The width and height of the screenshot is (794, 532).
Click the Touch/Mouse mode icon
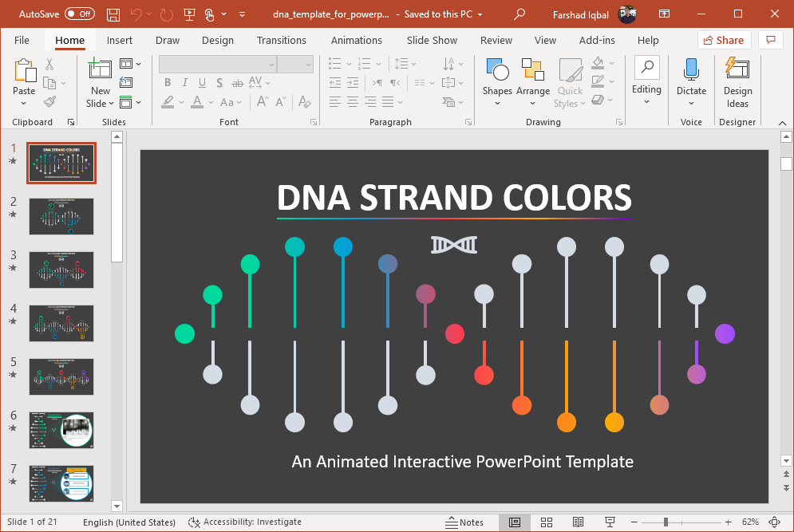[209, 14]
